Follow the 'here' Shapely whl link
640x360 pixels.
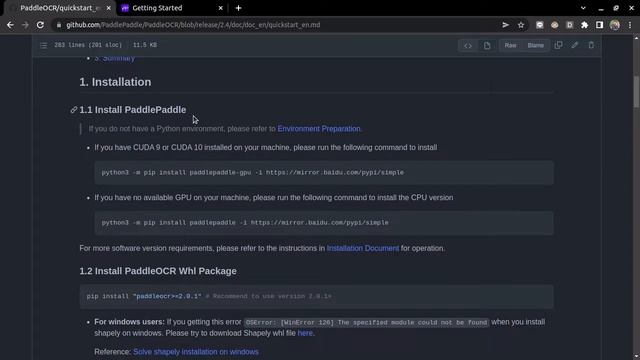click(305, 333)
